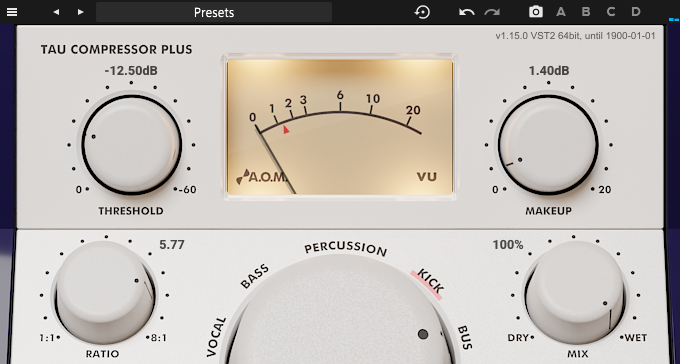Click the -60 mark on the threshold knob
Image resolution: width=680 pixels, height=364 pixels.
(x=187, y=190)
